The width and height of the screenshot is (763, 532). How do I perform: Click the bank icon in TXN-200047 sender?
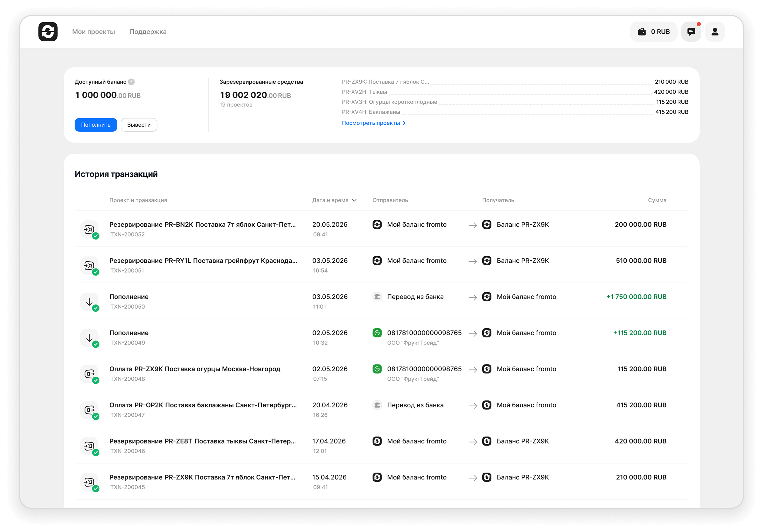point(377,405)
